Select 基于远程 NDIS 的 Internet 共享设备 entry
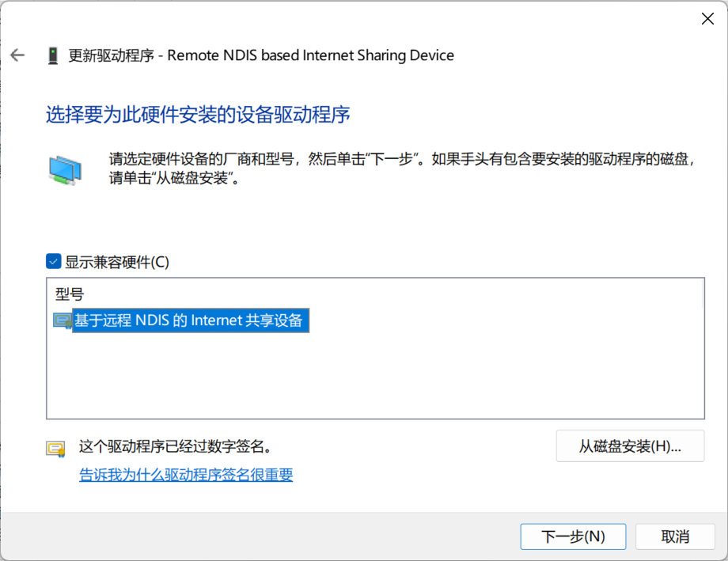Viewport: 728px width, 561px height. tap(191, 320)
